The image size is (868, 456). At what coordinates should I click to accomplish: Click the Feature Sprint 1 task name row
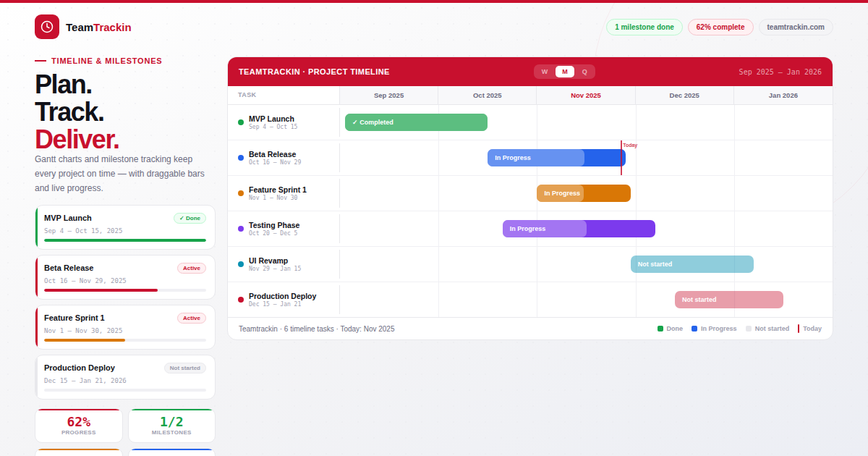tap(284, 193)
